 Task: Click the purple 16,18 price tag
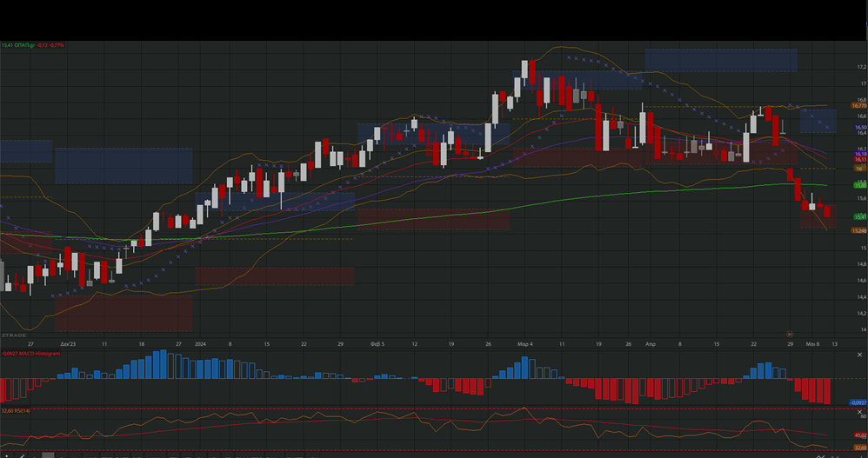(x=860, y=155)
